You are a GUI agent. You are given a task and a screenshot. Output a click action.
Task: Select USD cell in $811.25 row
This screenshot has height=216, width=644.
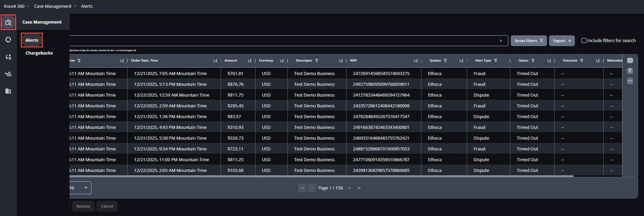[266, 160]
